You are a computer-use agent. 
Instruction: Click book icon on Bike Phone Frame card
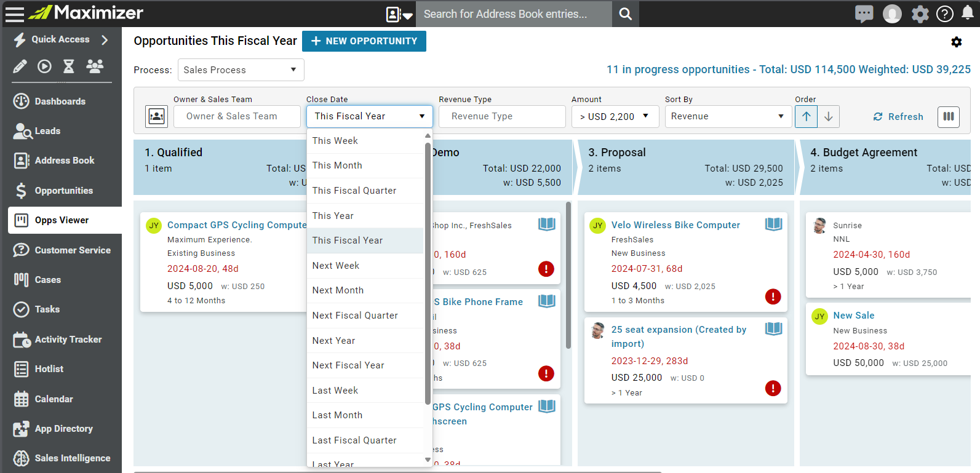[547, 301]
